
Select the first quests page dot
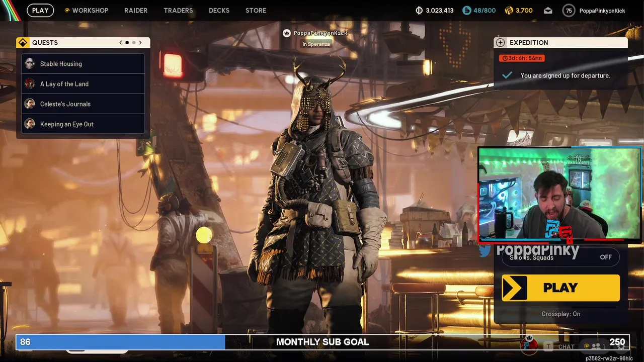pyautogui.click(x=127, y=43)
